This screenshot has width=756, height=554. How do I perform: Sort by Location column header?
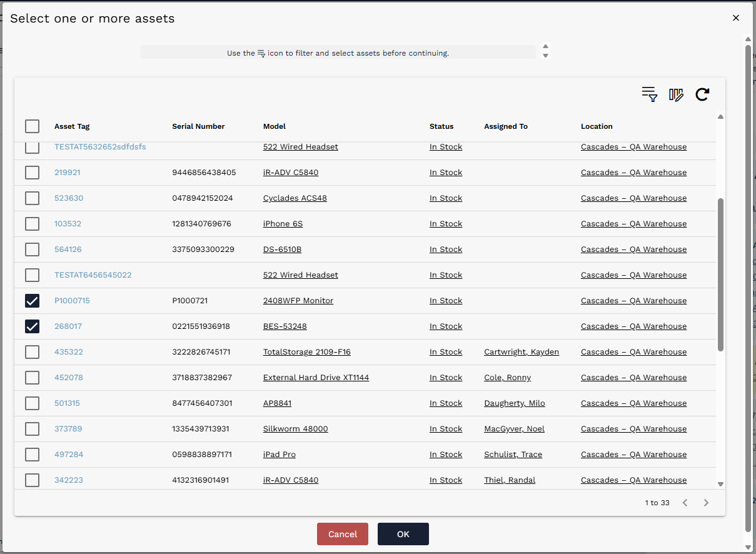coord(597,126)
